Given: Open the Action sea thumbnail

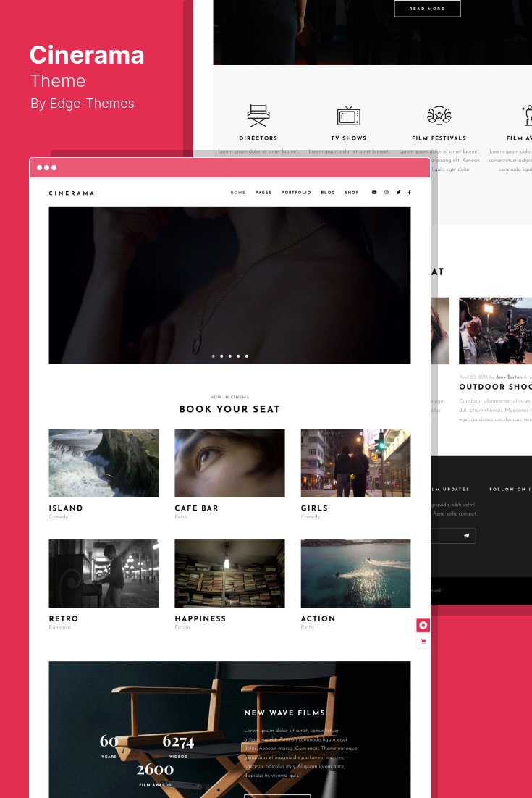Looking at the screenshot, I should [x=355, y=574].
